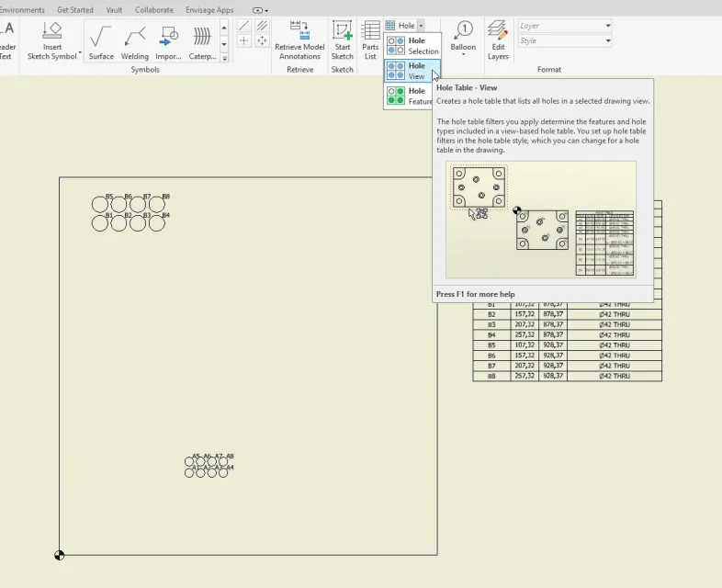Image resolution: width=722 pixels, height=588 pixels.
Task: Click the Ø42 THRU description in row B8
Action: coord(615,376)
